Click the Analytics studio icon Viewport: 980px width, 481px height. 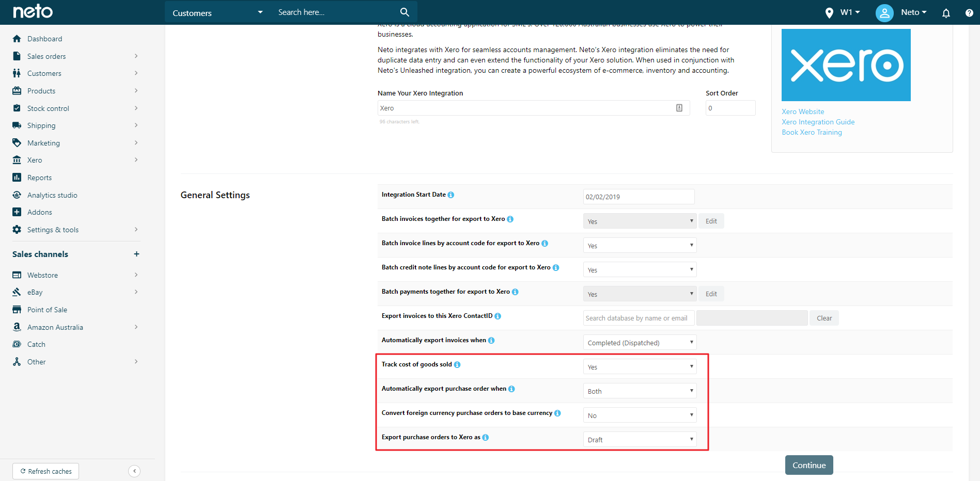tap(17, 195)
